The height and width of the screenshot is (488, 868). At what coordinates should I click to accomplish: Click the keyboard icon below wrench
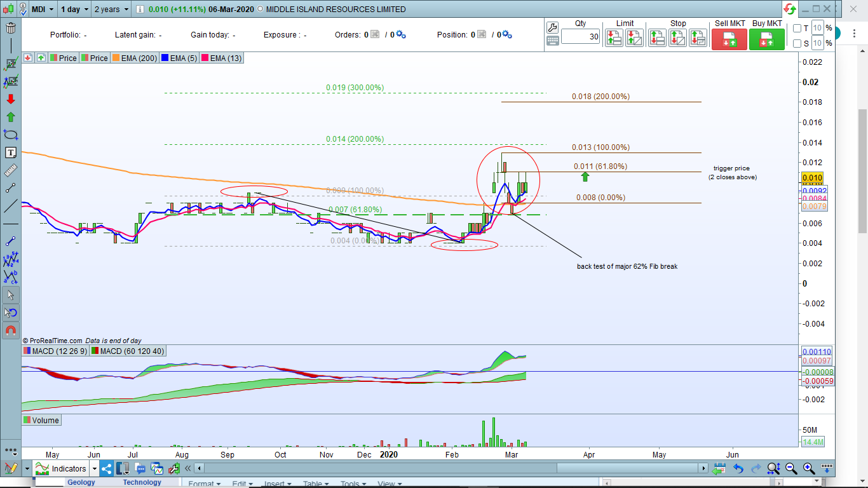click(x=552, y=41)
